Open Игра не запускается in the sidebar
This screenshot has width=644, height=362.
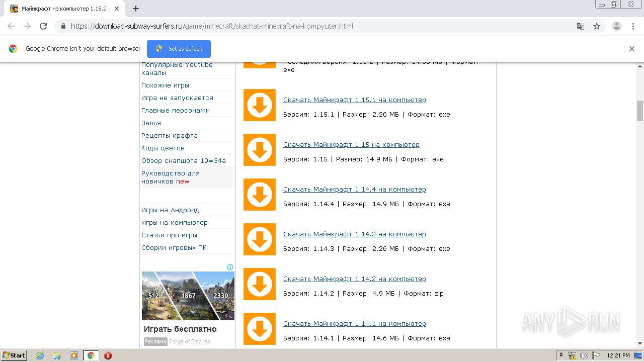pyautogui.click(x=177, y=98)
